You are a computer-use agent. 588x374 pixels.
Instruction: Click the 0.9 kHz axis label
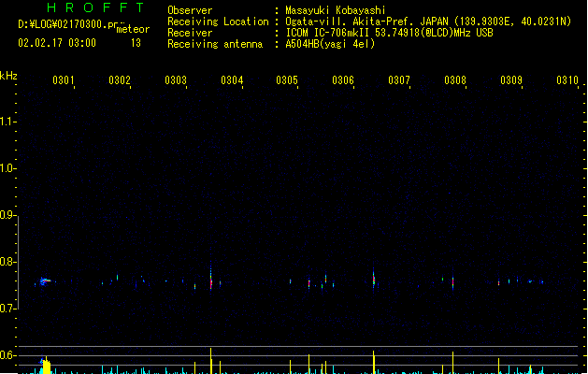coord(7,215)
